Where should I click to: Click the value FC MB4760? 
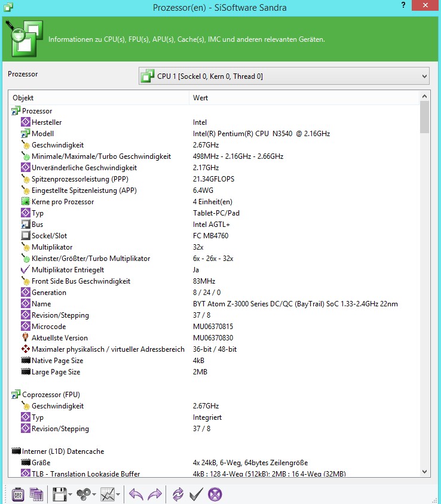pyautogui.click(x=210, y=236)
